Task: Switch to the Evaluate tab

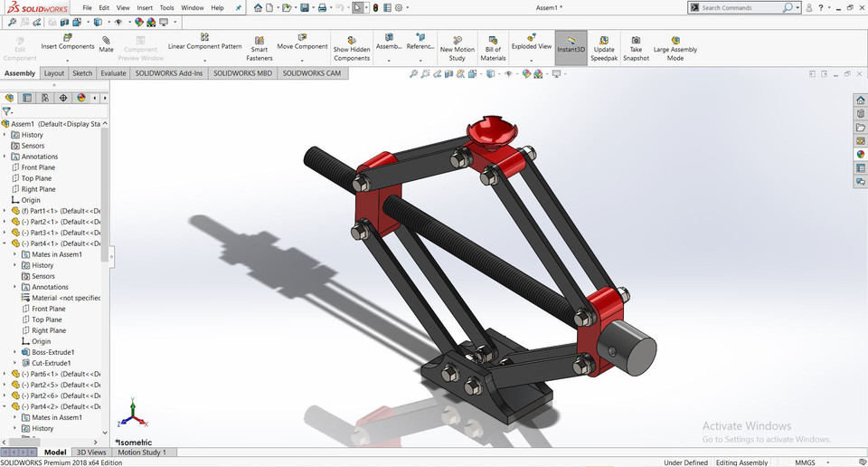Action: click(113, 73)
